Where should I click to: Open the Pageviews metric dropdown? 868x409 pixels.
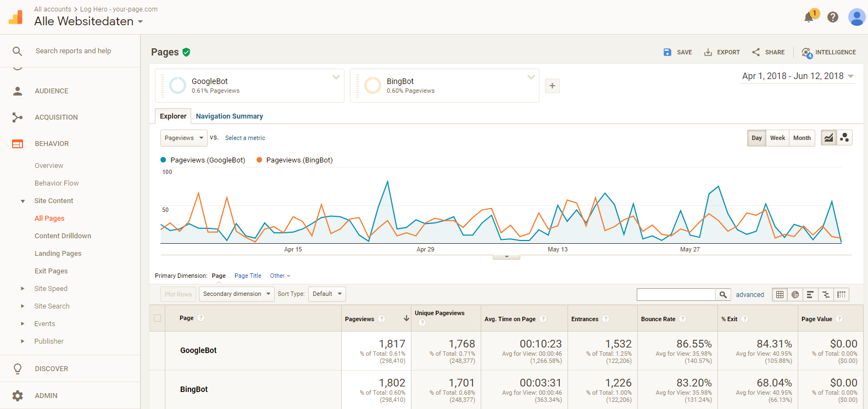tap(183, 138)
